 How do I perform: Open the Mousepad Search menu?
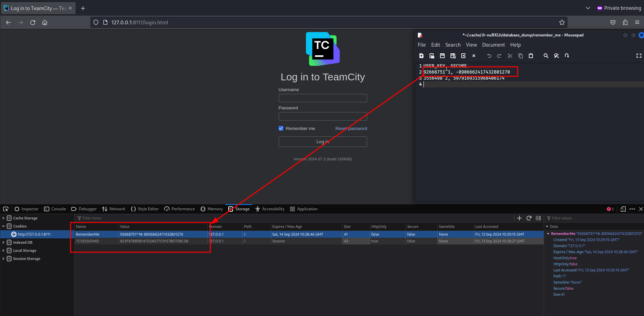coord(453,45)
